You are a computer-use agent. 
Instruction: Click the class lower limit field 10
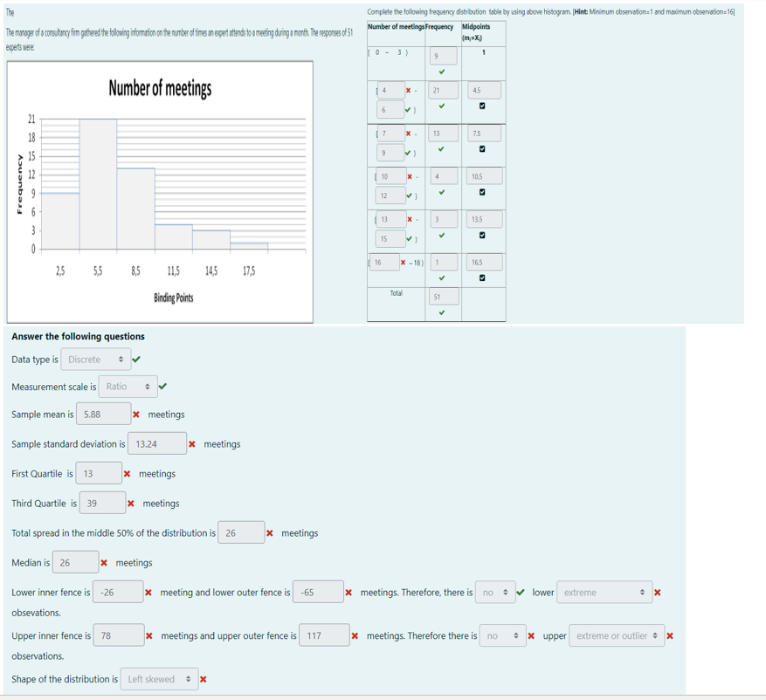click(x=390, y=176)
